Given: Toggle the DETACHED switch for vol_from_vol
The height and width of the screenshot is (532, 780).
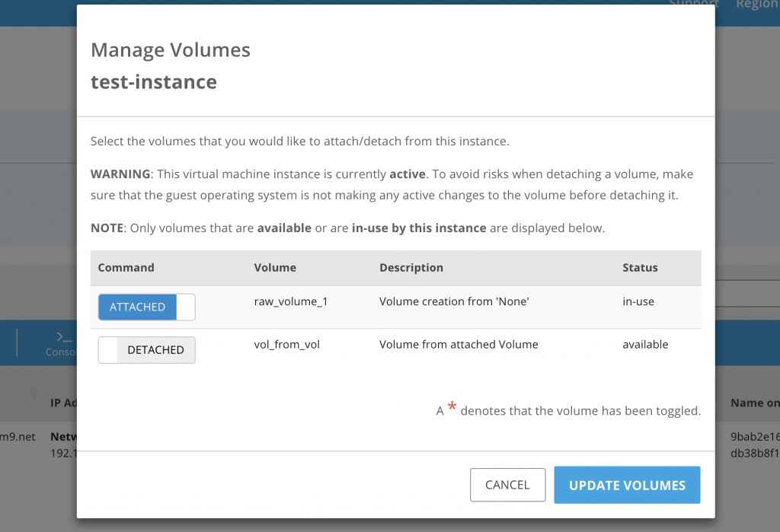Looking at the screenshot, I should (x=146, y=350).
